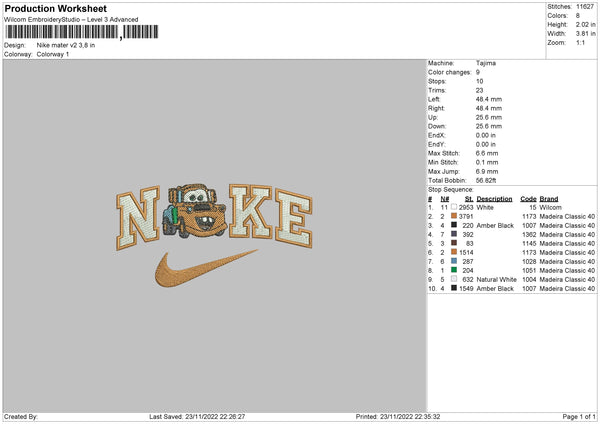600x424 pixels.
Task: Click the St. column header
Action: (x=469, y=199)
